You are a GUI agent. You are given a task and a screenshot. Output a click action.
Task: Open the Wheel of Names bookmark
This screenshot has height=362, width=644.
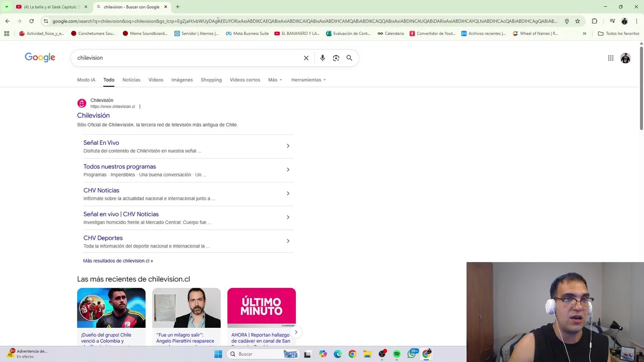pos(535,34)
